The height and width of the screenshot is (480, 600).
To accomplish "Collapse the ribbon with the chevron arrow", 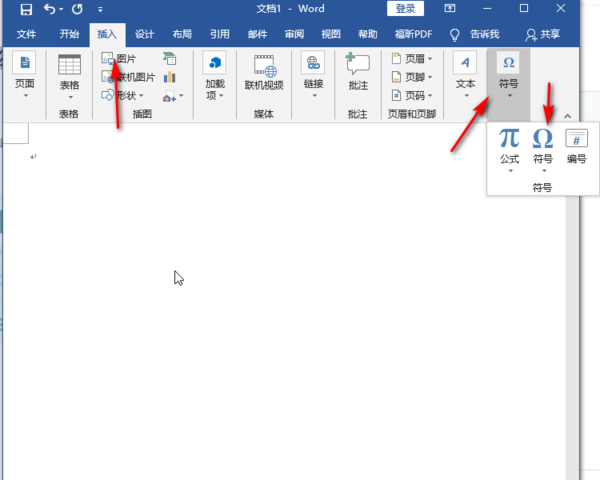I will pyautogui.click(x=567, y=116).
